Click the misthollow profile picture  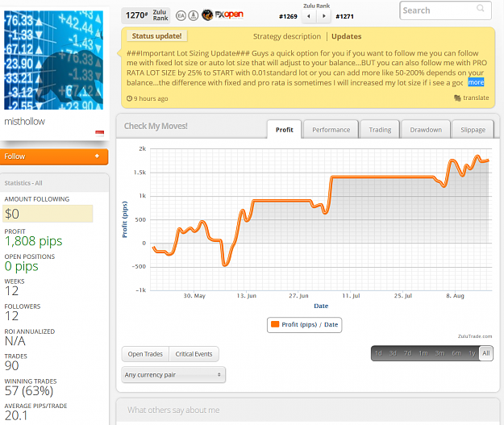[54, 60]
